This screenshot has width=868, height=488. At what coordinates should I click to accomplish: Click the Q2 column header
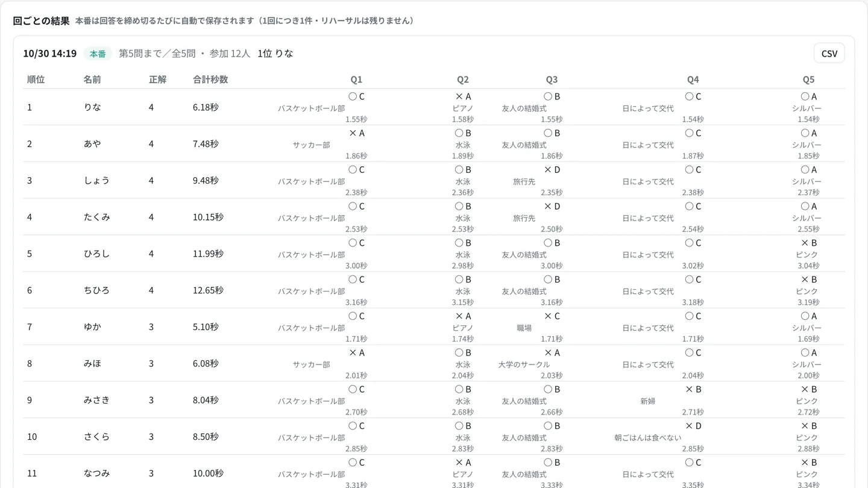pyautogui.click(x=463, y=80)
